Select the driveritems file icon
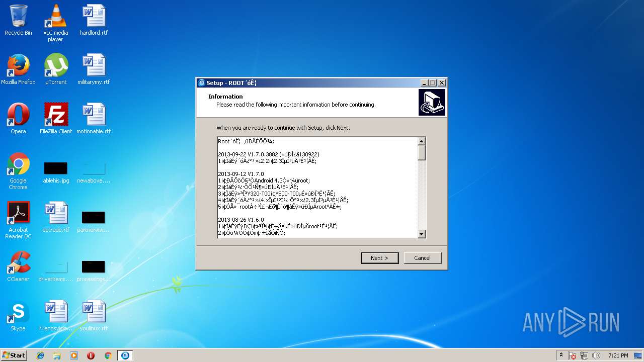This screenshot has height=362, width=644. 56,270
